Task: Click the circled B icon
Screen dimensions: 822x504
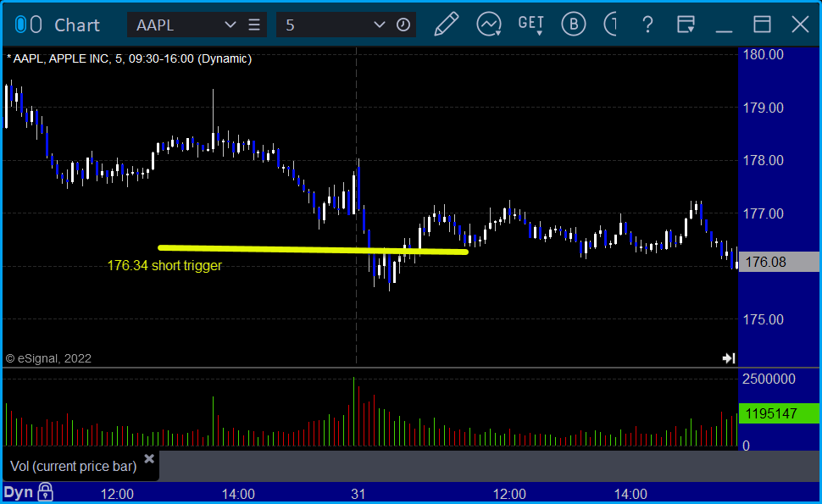Action: pos(574,25)
